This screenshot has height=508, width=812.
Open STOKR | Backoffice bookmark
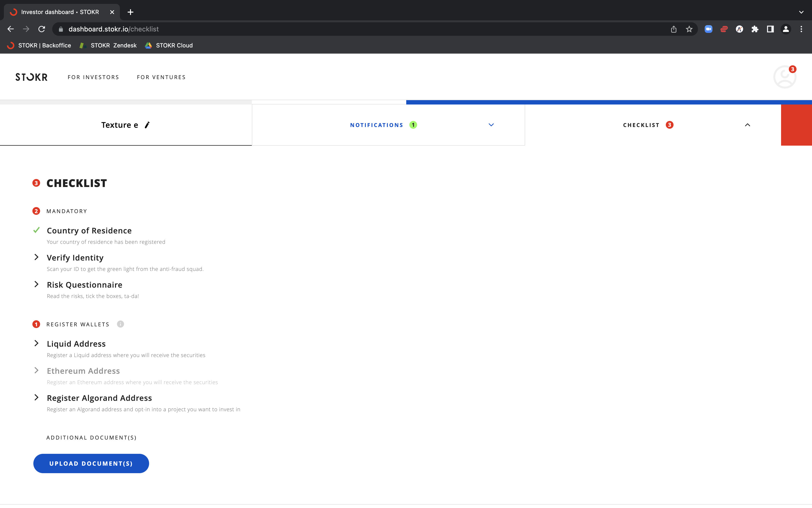pos(39,45)
